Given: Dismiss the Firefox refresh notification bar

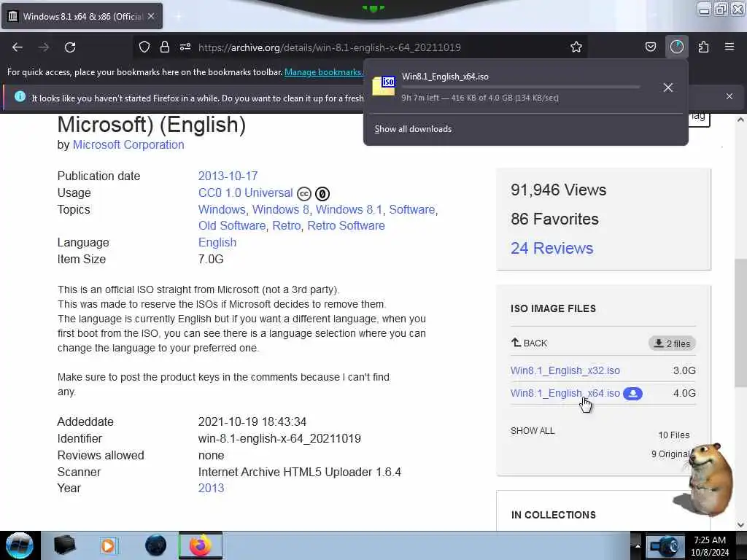Looking at the screenshot, I should [x=729, y=97].
